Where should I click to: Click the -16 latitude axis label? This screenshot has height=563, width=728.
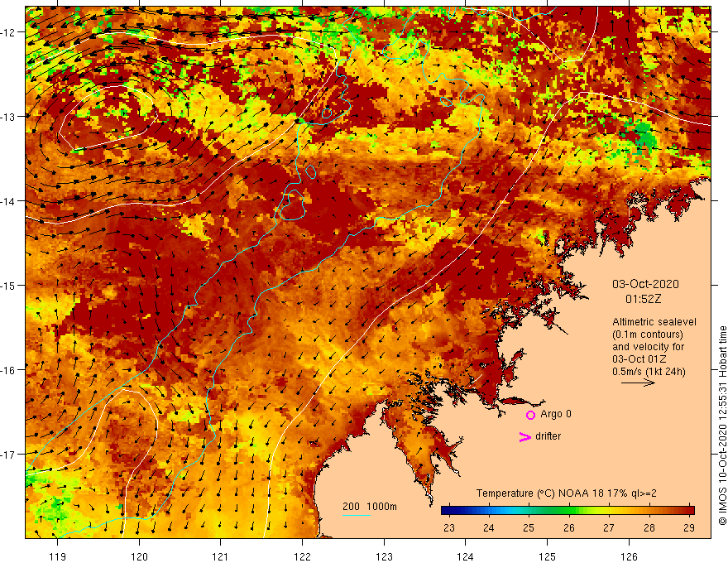pos(9,370)
